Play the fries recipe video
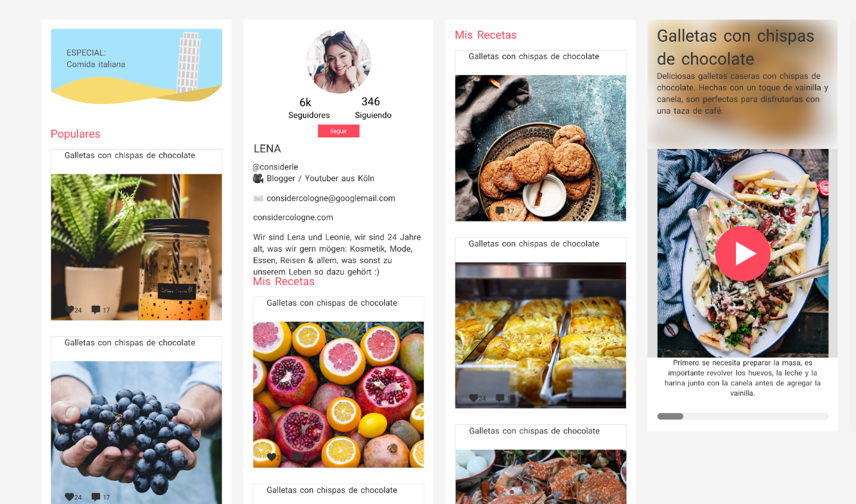The image size is (856, 504). [742, 254]
